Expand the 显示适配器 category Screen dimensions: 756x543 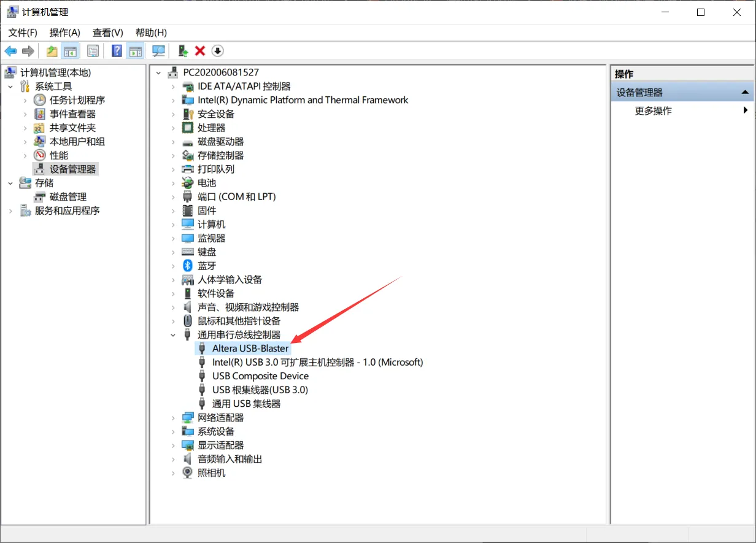point(173,445)
